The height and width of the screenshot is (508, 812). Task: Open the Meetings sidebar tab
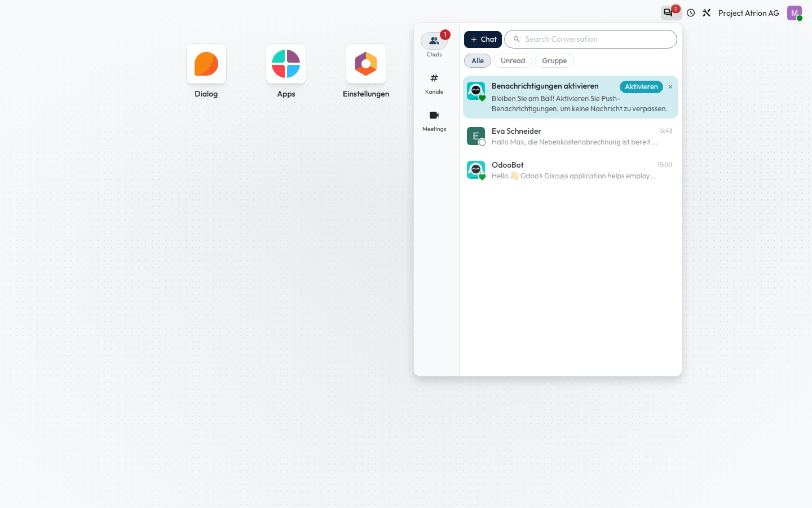pos(434,120)
